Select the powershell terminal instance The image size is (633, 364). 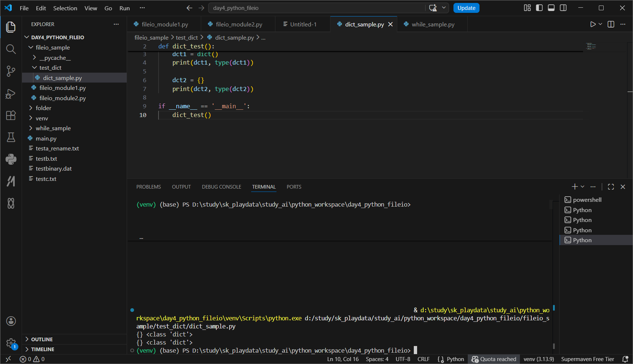(596, 200)
